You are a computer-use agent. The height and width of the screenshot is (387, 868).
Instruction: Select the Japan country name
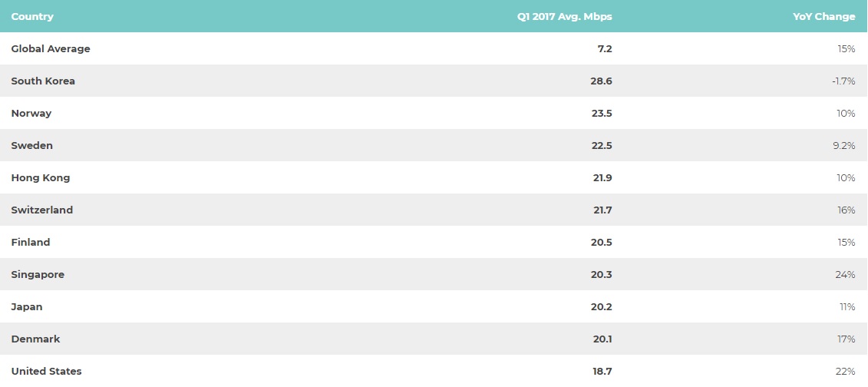(x=27, y=306)
